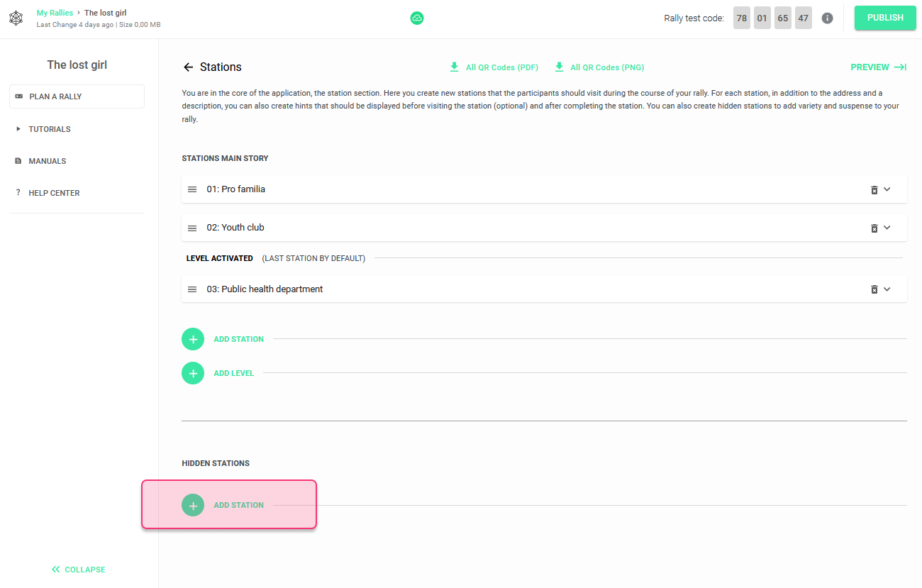Delete the 03: Public health department station

[874, 289]
